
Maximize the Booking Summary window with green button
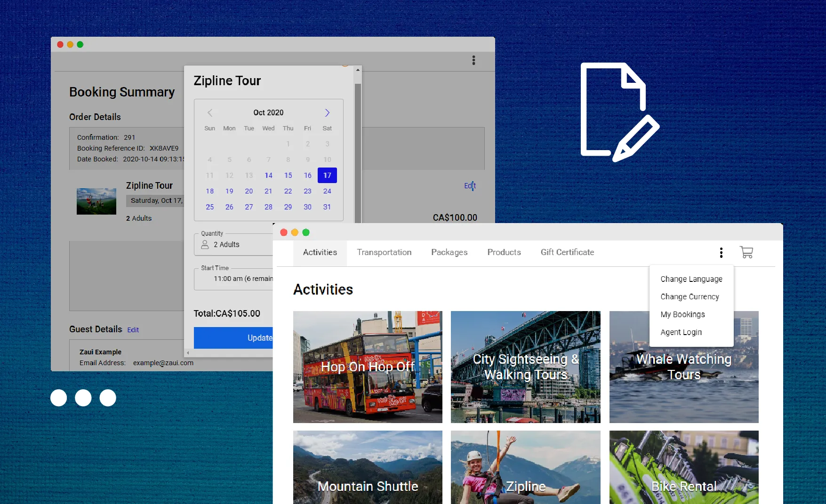coord(80,44)
